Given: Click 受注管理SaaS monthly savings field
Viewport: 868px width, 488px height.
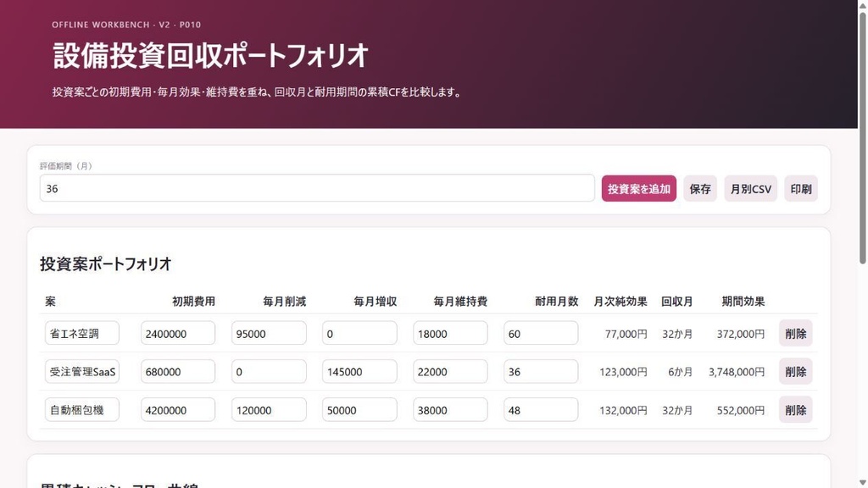Looking at the screenshot, I should [269, 372].
